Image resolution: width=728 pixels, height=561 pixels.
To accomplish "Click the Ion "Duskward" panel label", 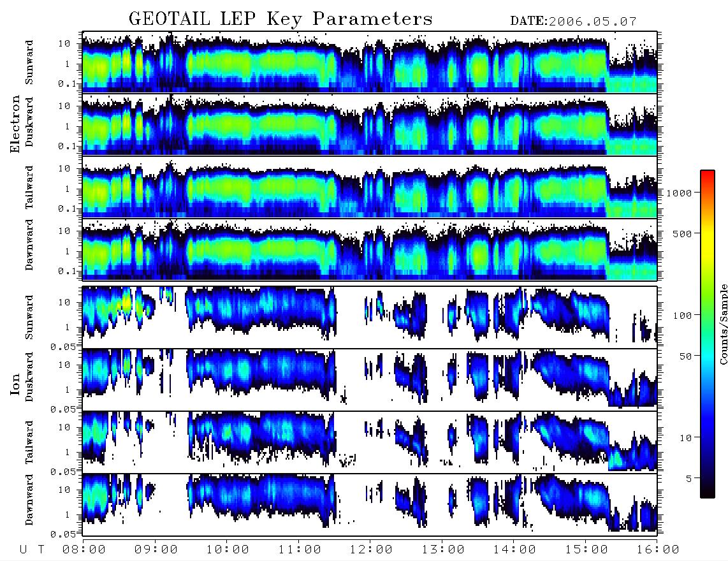I will [29, 377].
